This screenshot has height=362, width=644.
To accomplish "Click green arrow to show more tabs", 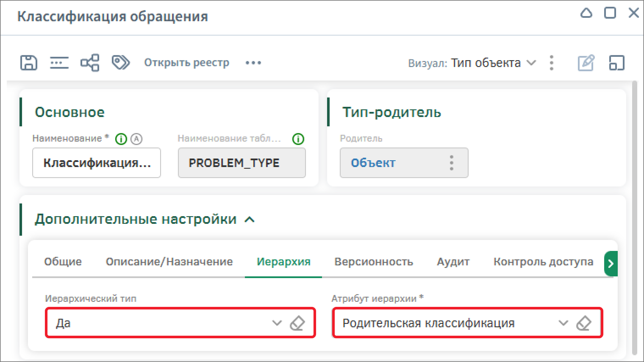I will (611, 264).
